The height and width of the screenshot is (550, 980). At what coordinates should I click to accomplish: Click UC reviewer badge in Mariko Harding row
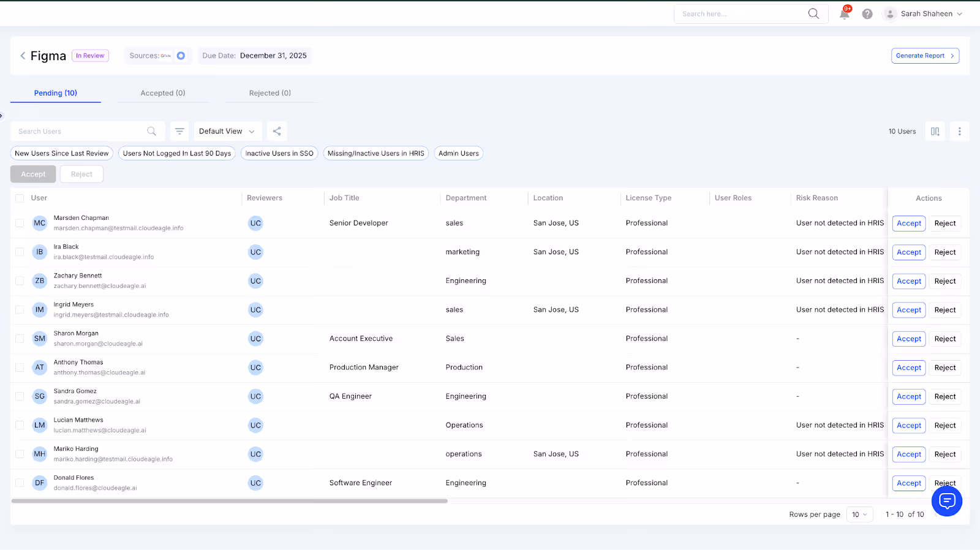pos(255,454)
